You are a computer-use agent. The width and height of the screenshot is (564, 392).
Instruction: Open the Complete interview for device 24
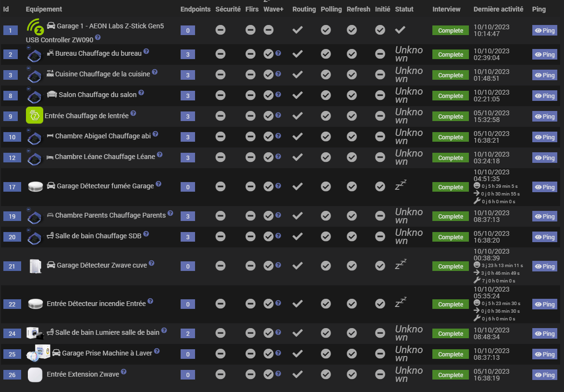(450, 334)
